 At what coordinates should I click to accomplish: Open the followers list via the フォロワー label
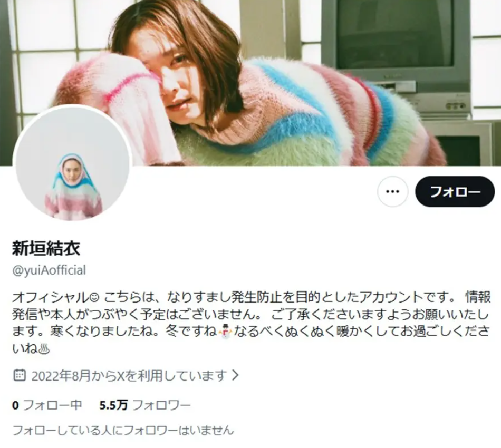[x=161, y=405]
